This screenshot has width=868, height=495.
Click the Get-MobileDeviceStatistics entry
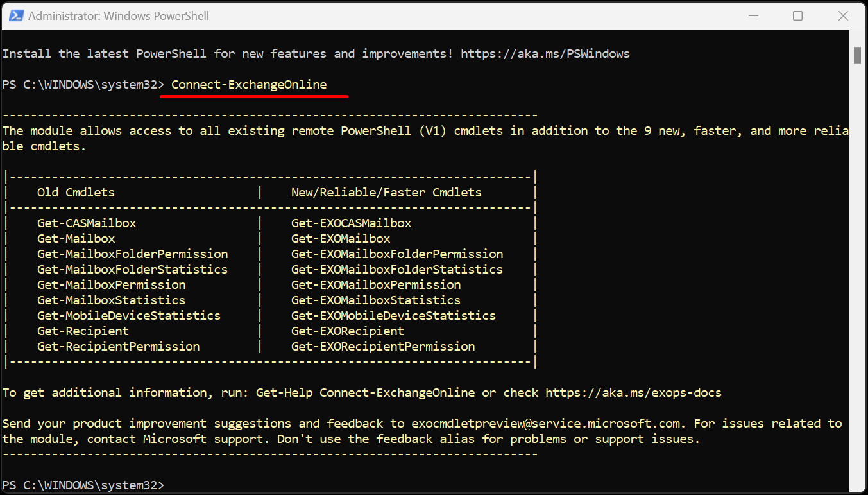129,316
